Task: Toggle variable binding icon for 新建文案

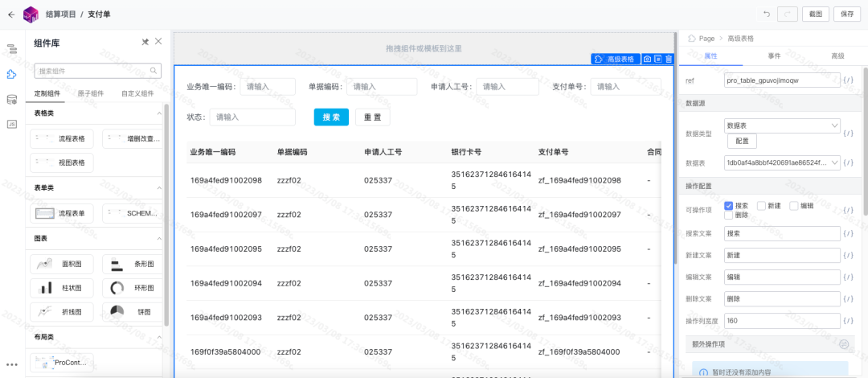Action: coord(848,256)
